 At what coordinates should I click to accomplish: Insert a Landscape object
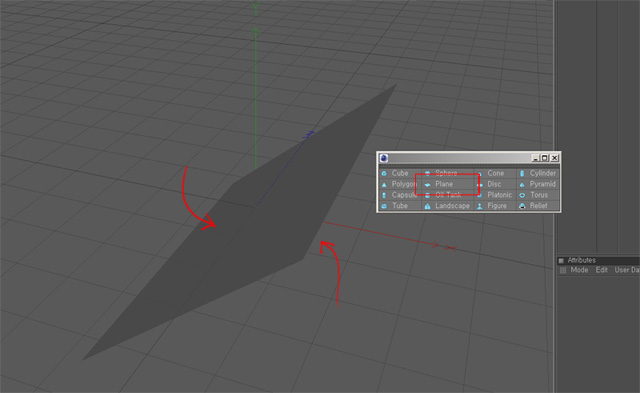(x=447, y=206)
